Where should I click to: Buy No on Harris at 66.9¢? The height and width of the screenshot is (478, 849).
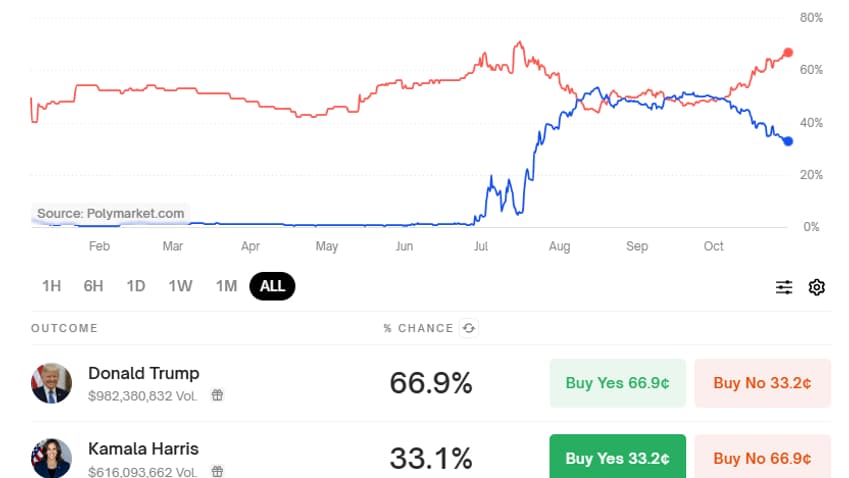point(762,458)
